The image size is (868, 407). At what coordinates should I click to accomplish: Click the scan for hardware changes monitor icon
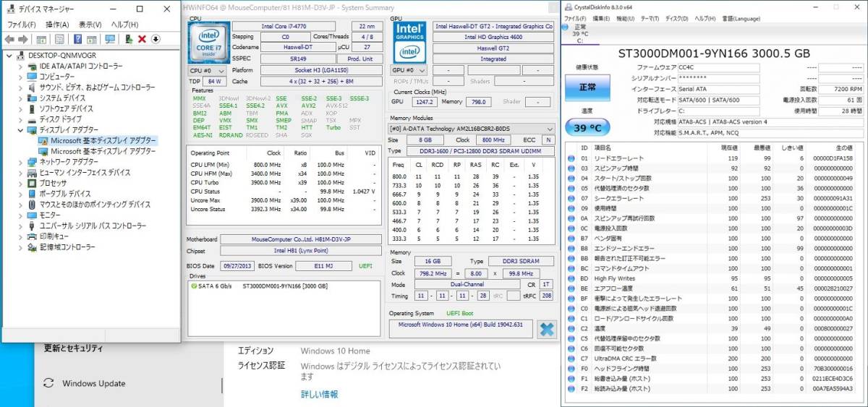pos(110,39)
